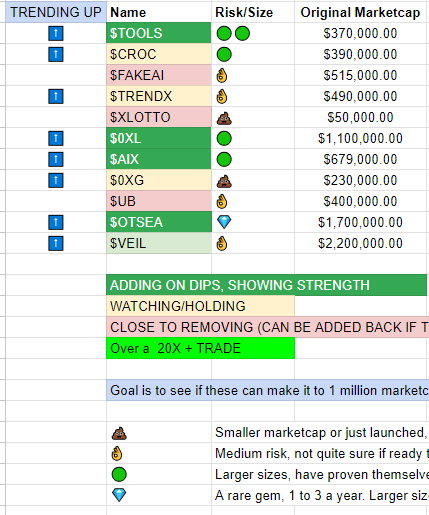The height and width of the screenshot is (515, 429).
Task: Select the $679,000.00 marketcap cell
Action: [x=360, y=159]
